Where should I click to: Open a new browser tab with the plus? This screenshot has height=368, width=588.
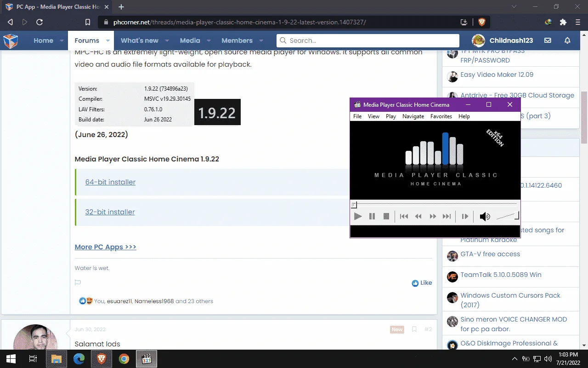click(121, 7)
